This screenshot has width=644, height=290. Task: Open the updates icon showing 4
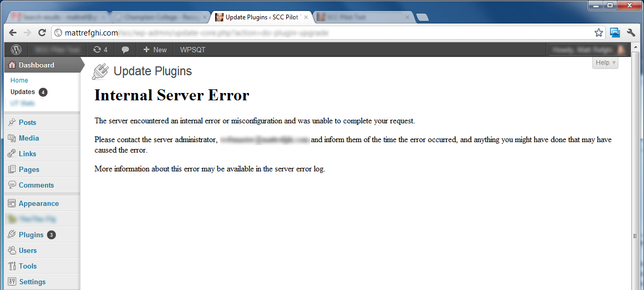100,50
